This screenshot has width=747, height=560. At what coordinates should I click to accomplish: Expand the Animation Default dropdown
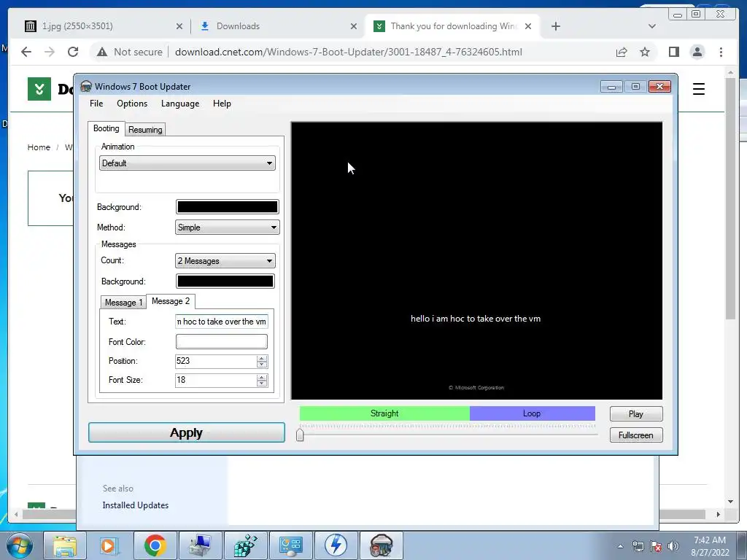tap(187, 163)
